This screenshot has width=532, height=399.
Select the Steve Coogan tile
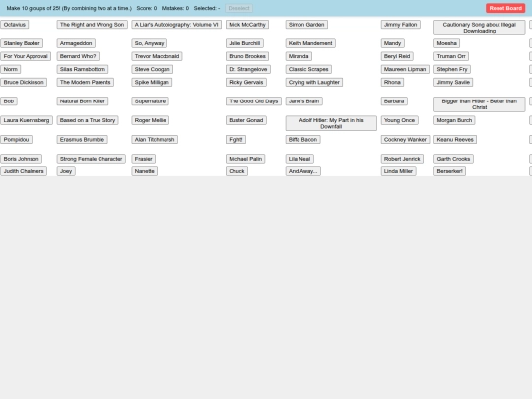pyautogui.click(x=153, y=69)
